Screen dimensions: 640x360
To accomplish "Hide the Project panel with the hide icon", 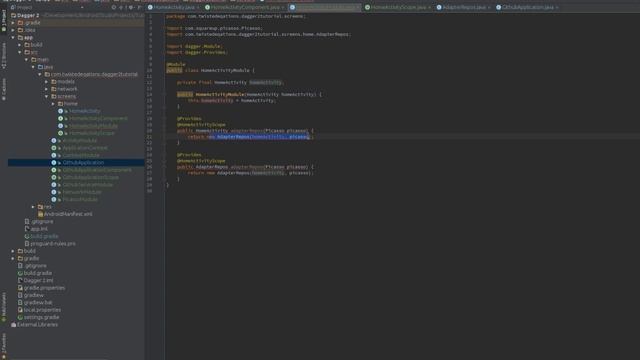I will tap(139, 7).
